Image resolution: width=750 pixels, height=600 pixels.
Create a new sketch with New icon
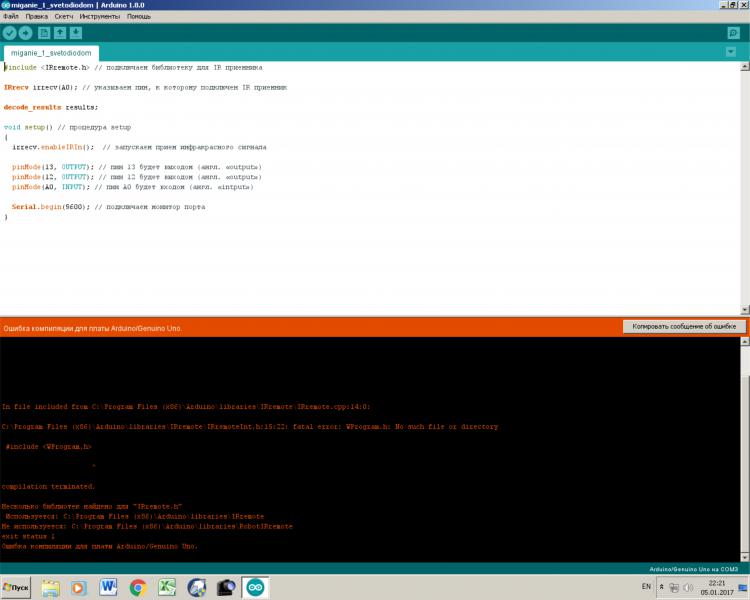[44, 33]
